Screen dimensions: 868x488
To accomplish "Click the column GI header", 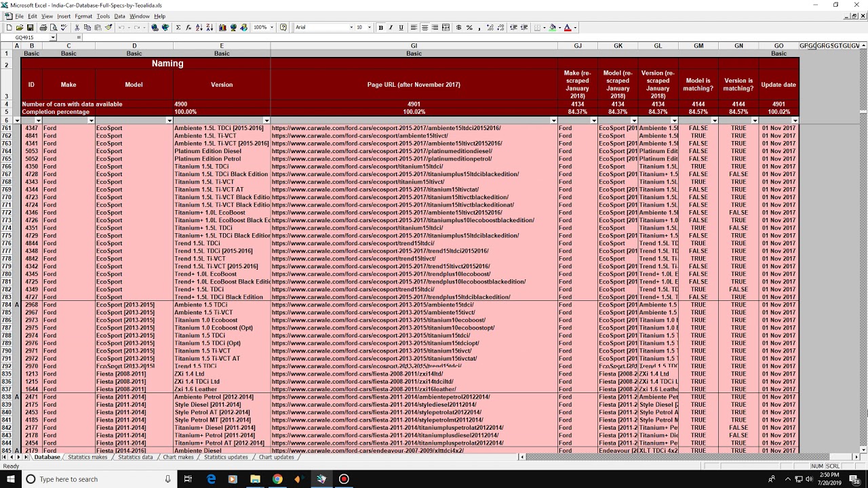I will click(414, 46).
